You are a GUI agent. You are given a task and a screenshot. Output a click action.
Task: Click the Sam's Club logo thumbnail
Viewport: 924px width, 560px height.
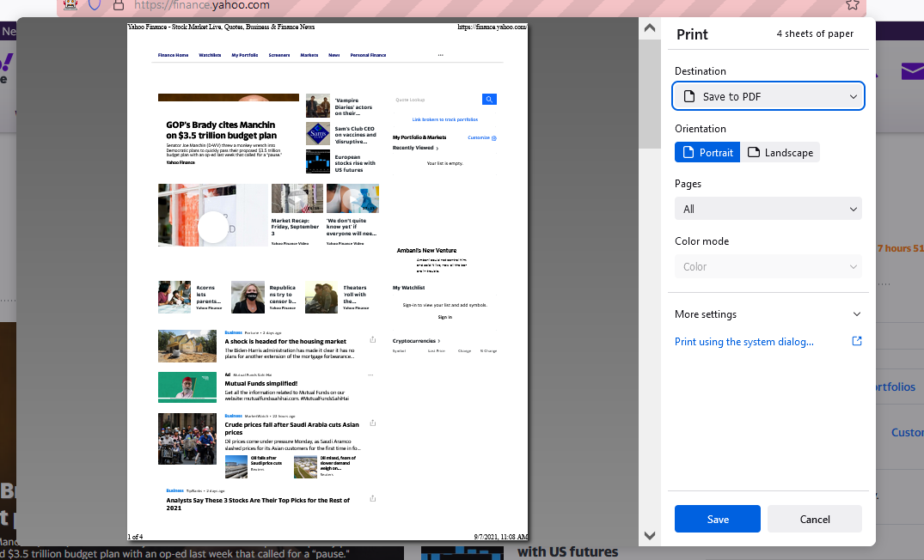coord(318,134)
